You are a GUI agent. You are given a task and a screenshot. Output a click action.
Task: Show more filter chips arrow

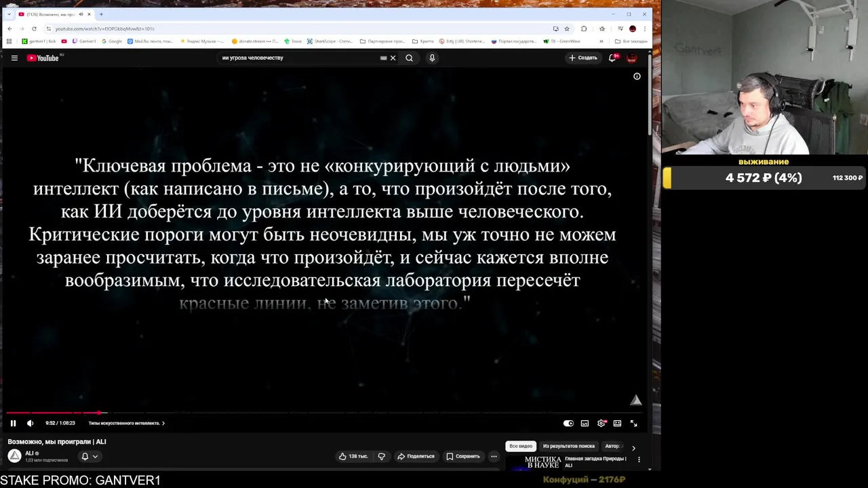[633, 447]
